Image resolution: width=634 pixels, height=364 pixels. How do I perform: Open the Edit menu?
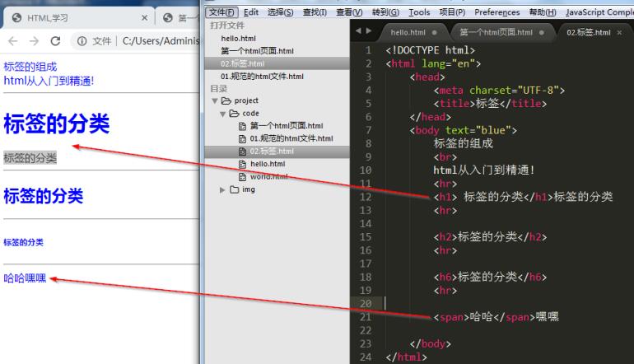click(250, 12)
